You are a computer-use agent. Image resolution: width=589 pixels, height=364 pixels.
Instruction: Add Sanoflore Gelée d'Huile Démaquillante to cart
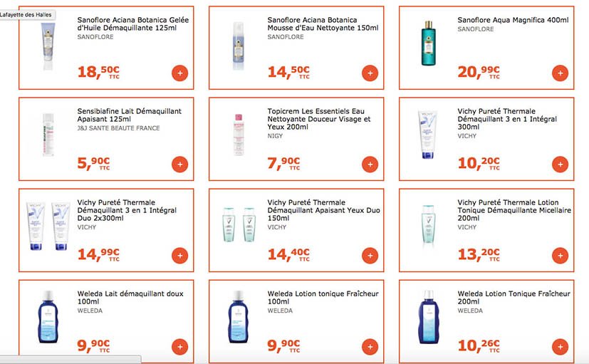click(x=179, y=73)
